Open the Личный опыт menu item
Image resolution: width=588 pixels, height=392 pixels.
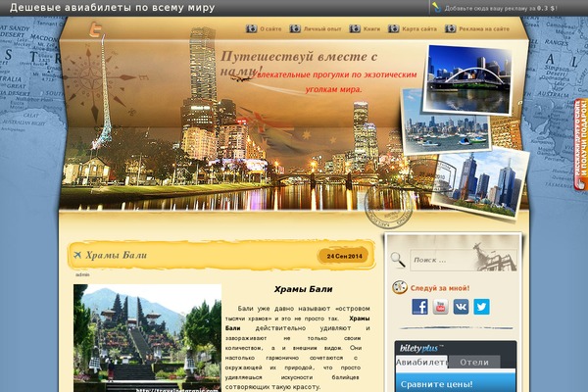(322, 28)
